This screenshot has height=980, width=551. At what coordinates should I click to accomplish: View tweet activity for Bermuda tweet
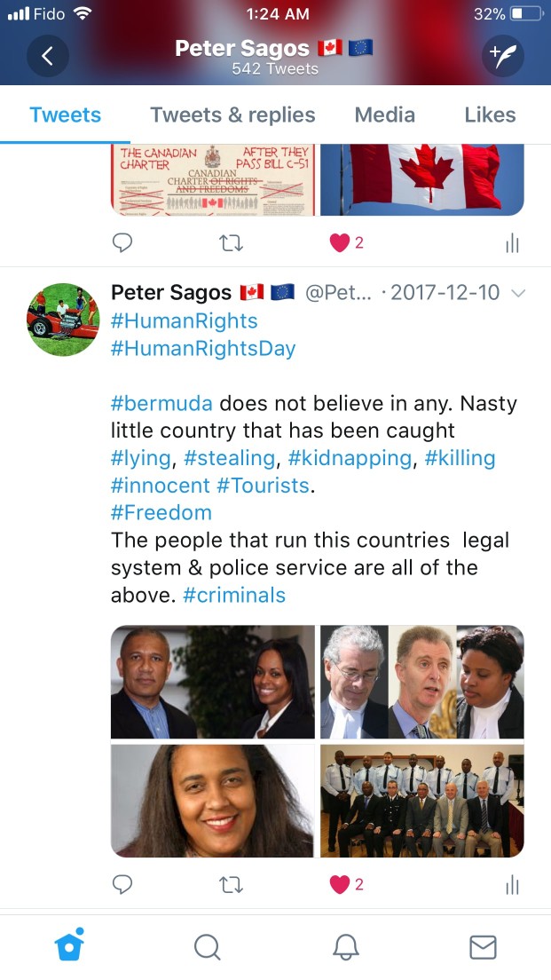pos(512,884)
